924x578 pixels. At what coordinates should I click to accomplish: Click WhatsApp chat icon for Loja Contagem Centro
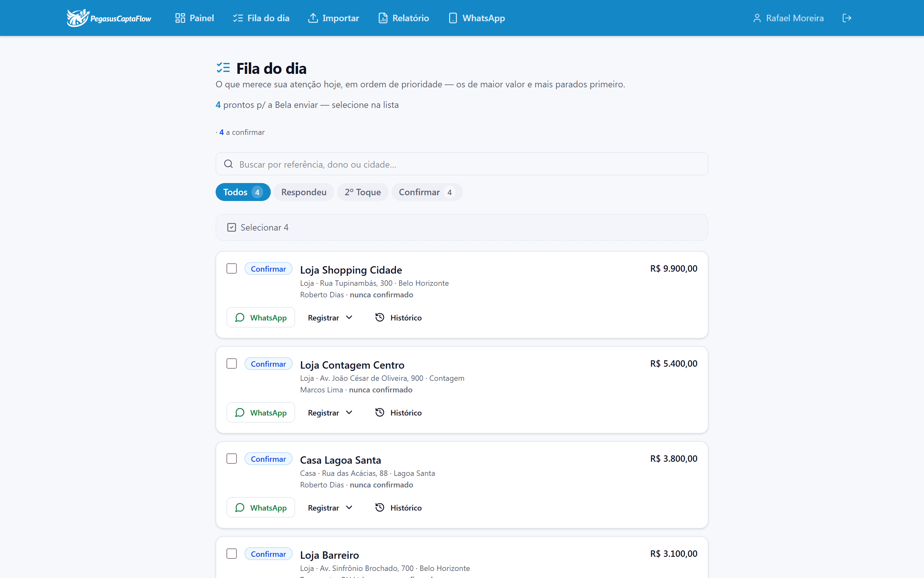pos(240,413)
